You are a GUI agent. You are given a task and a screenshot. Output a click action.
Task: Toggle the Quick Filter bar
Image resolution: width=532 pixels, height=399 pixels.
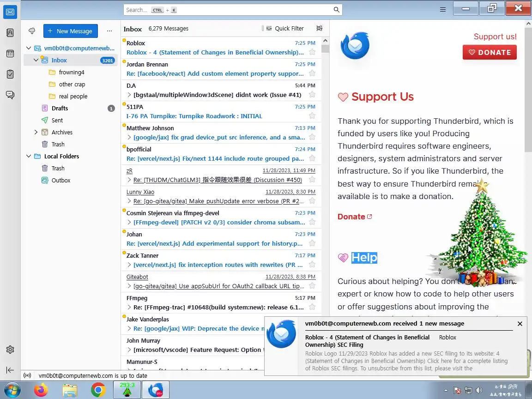(285, 29)
